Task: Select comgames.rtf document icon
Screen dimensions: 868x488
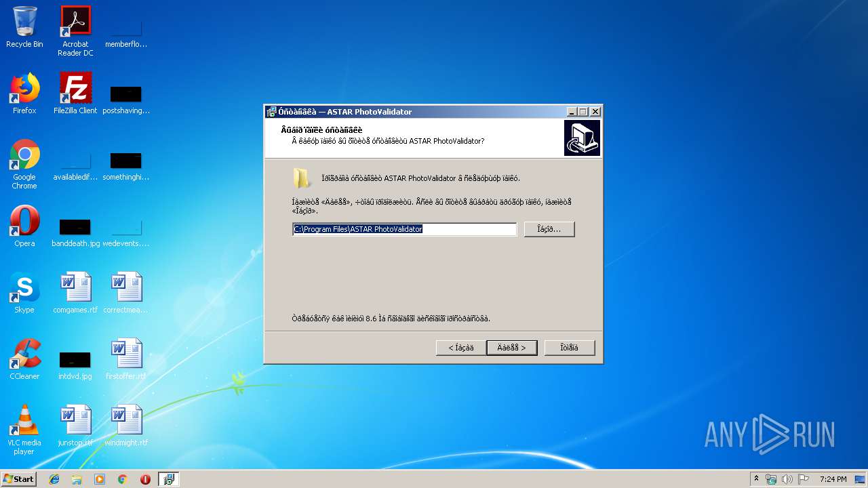Action: 75,292
